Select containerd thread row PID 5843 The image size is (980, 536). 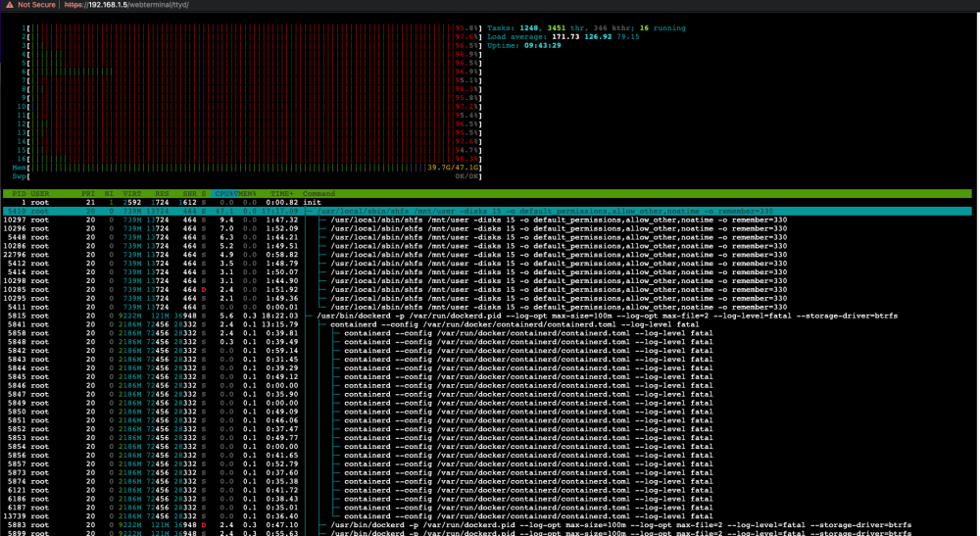[487, 360]
